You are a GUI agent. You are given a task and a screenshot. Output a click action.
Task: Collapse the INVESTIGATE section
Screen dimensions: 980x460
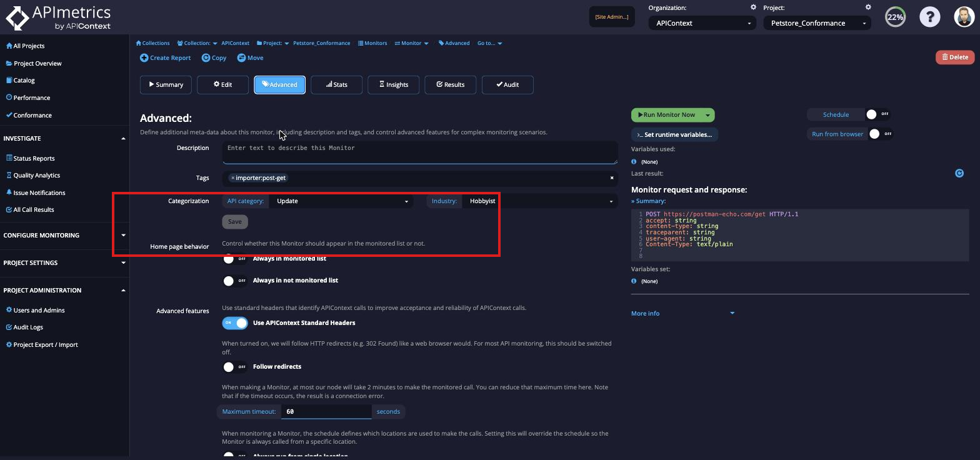point(64,138)
